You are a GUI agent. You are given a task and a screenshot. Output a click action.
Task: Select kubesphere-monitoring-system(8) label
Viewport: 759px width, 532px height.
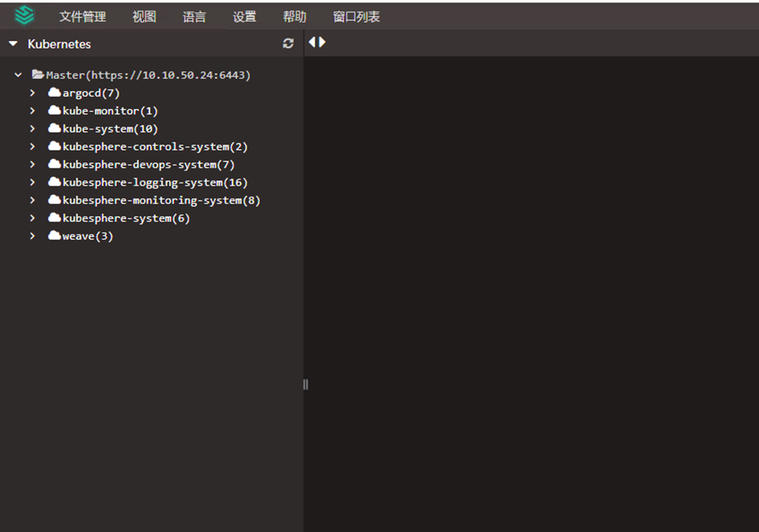(x=162, y=200)
